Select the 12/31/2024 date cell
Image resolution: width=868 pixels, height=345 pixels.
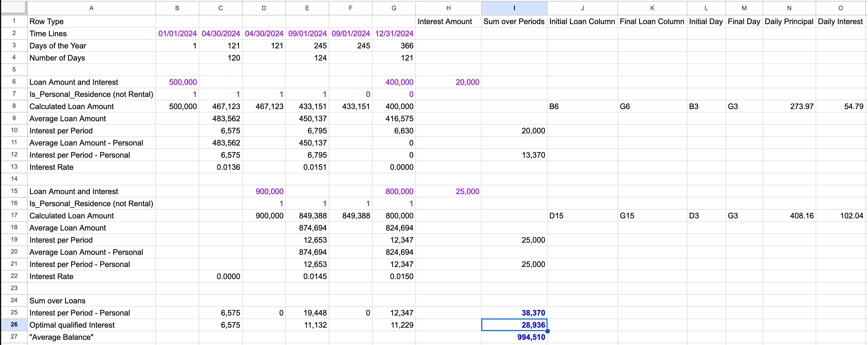click(394, 34)
